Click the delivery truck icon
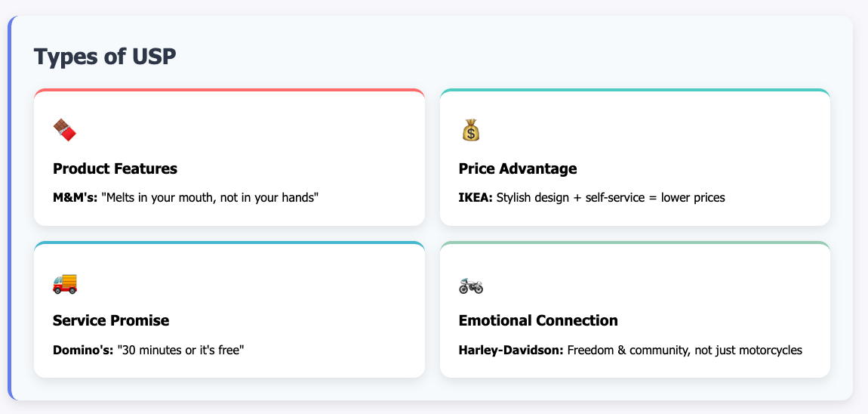 [65, 283]
